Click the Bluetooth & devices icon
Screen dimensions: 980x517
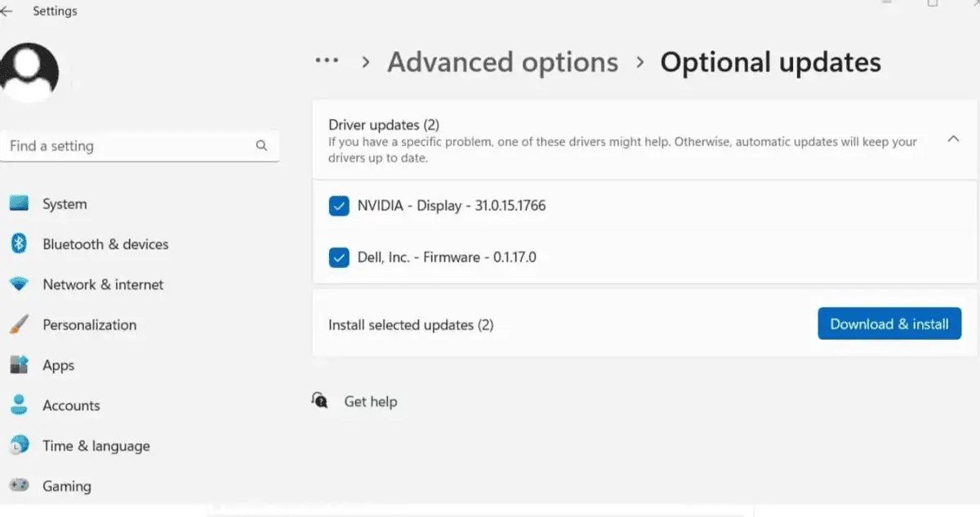(x=19, y=244)
